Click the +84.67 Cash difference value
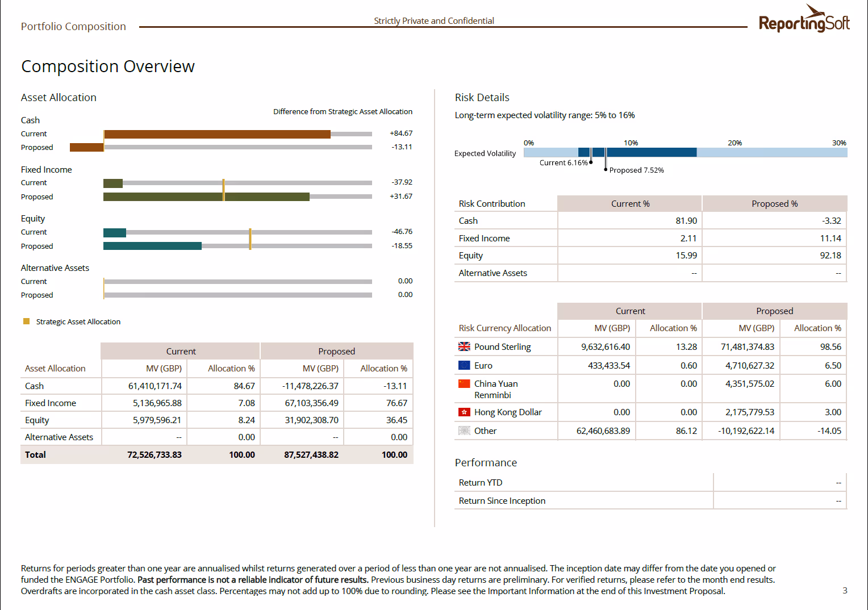This screenshot has width=868, height=610. tap(401, 133)
